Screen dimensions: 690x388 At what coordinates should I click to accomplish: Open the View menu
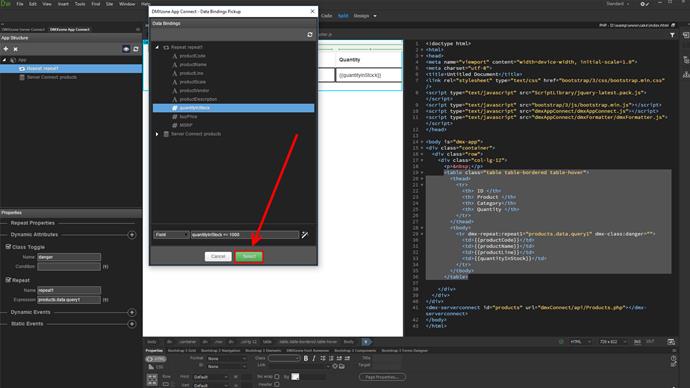47,4
